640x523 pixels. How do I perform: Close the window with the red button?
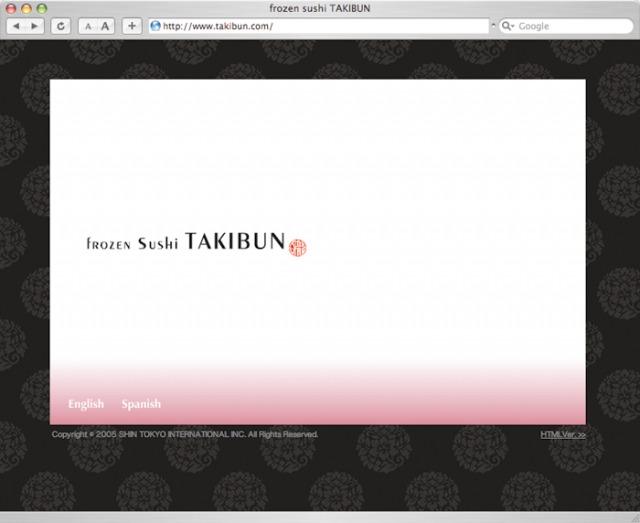click(11, 9)
